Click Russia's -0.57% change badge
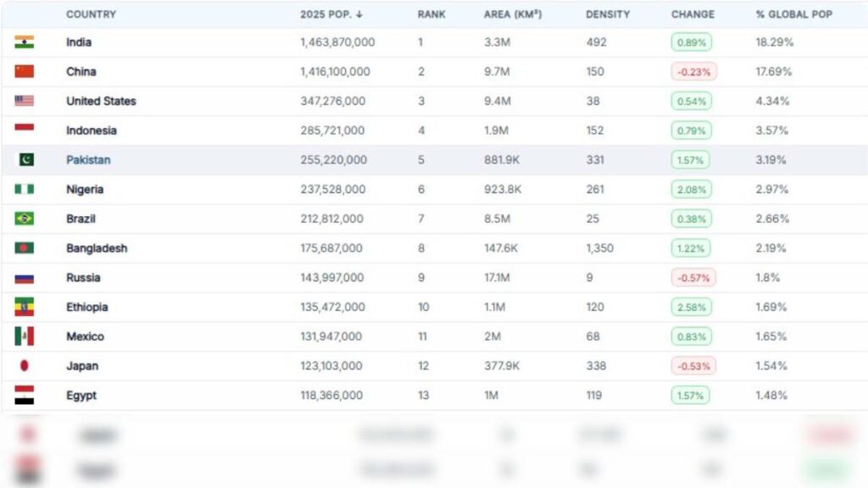 [693, 278]
